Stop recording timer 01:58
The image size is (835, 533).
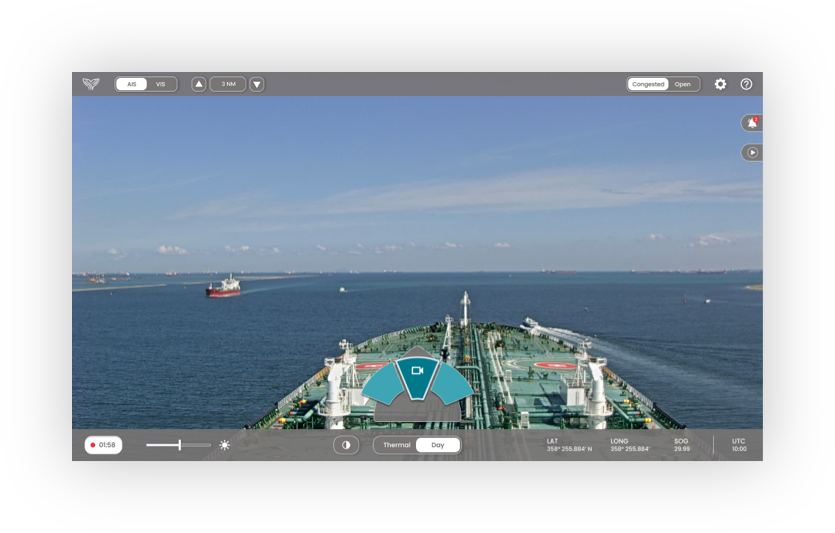pos(103,445)
